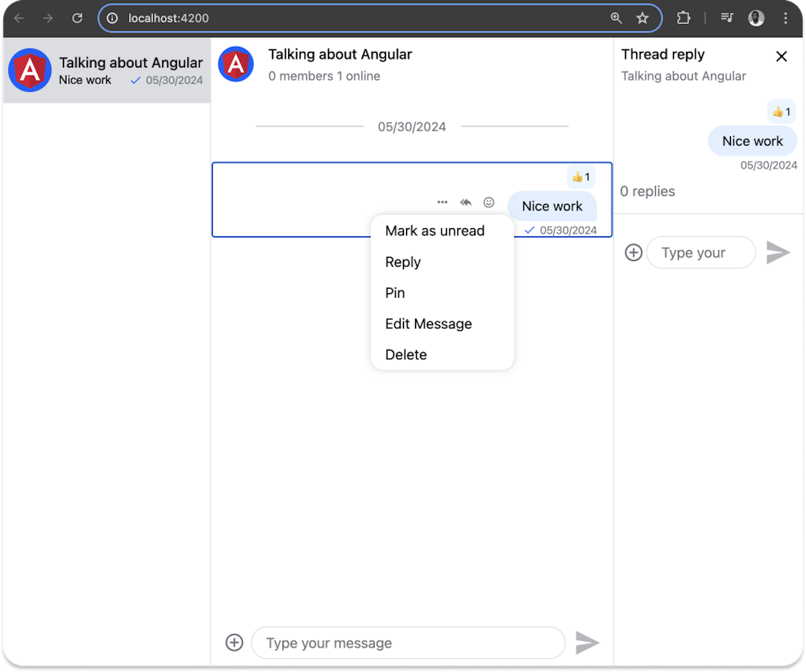
Task: Click the thread reply arrow icon above the message
Action: point(465,201)
